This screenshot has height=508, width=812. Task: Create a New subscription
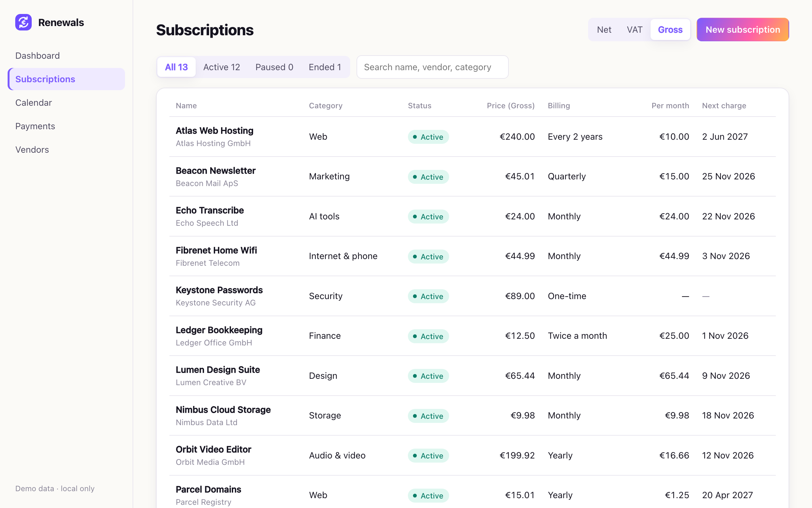(743, 30)
